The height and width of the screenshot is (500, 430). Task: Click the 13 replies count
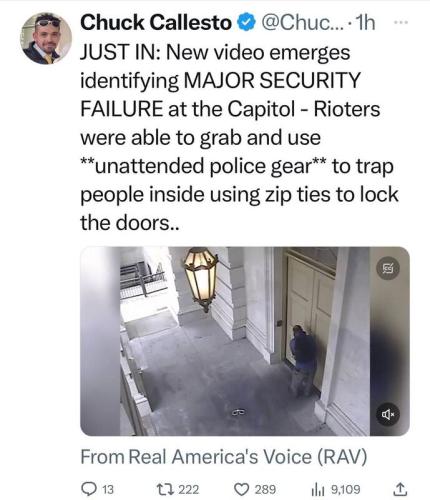tap(107, 489)
